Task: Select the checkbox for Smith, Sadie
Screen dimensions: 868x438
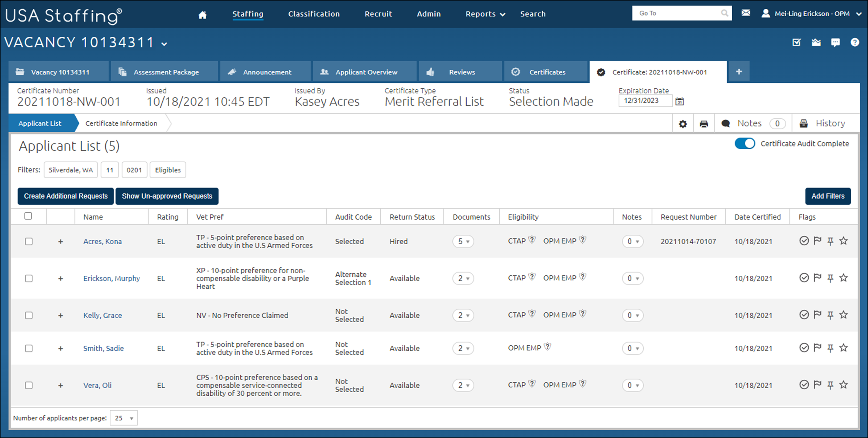Action: (x=29, y=348)
